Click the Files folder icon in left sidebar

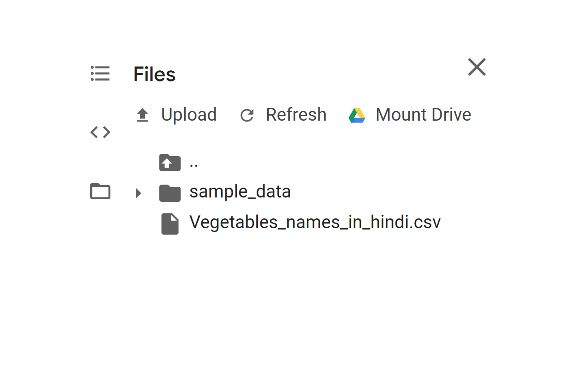click(100, 191)
